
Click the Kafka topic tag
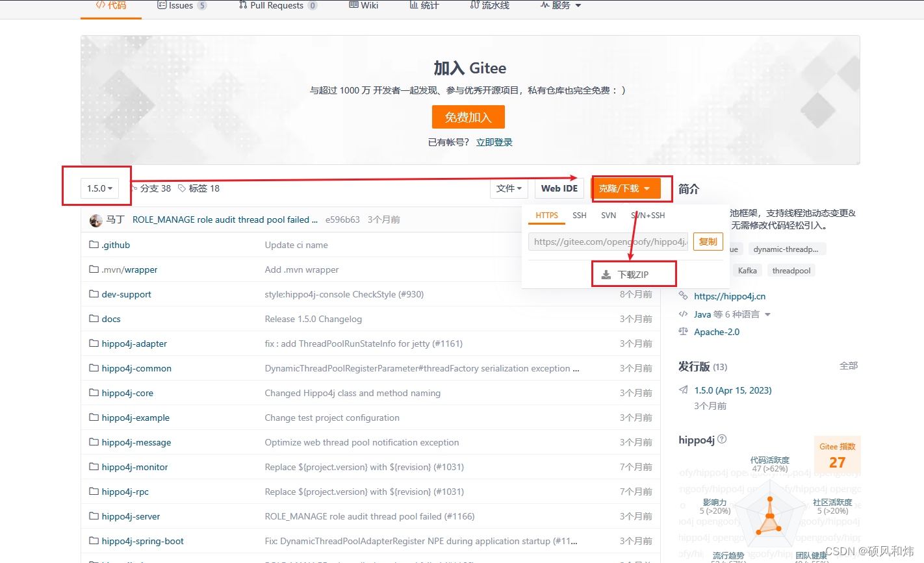point(747,271)
